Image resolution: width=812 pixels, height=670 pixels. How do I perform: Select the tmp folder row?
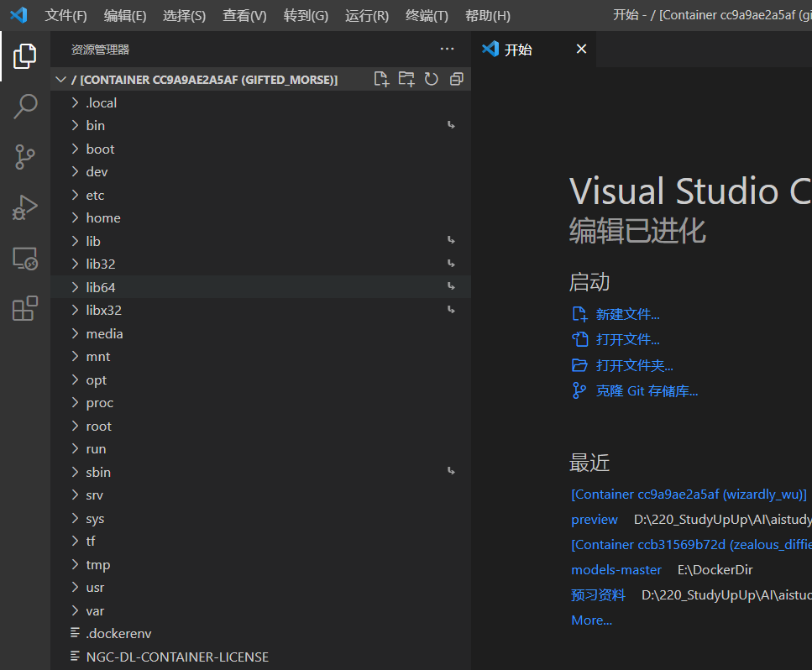pyautogui.click(x=260, y=564)
